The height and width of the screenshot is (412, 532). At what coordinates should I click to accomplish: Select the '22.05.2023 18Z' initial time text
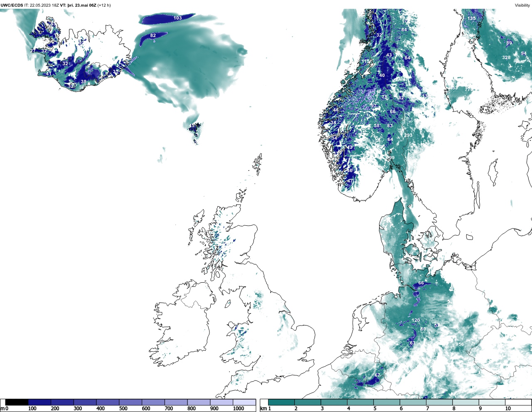[44, 5]
